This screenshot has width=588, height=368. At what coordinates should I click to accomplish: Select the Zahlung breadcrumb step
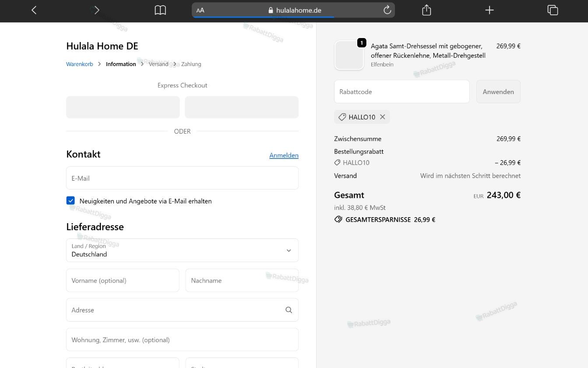191,64
